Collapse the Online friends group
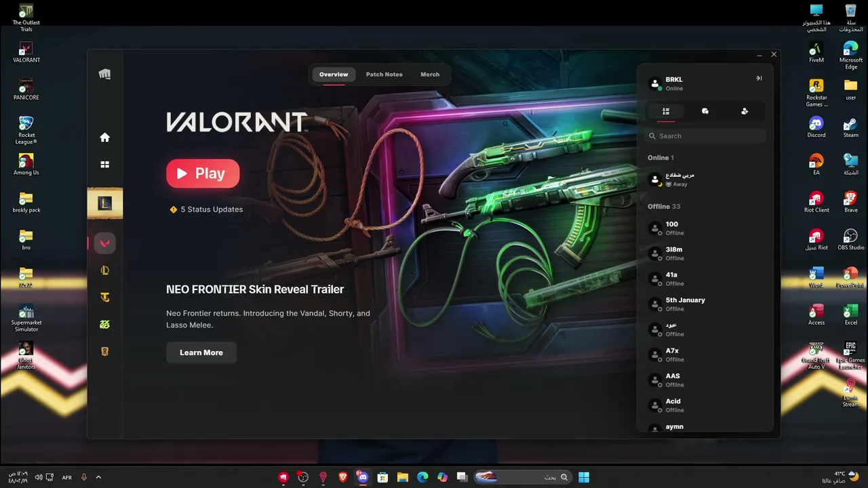 660,158
